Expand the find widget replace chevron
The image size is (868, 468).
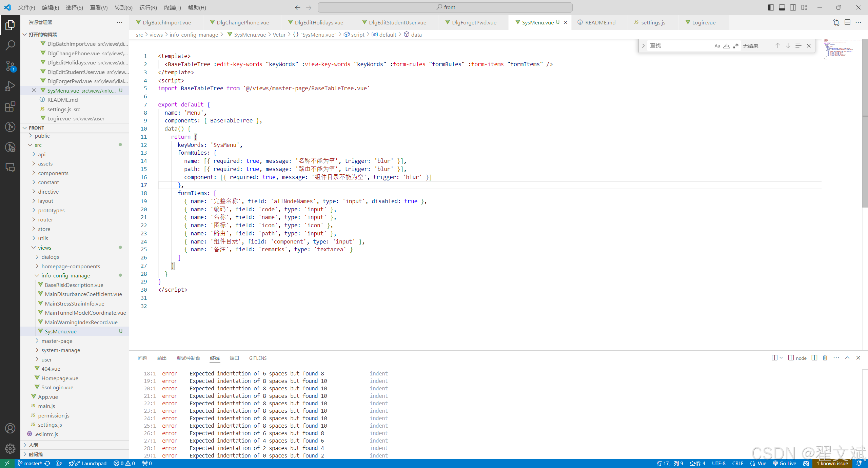tap(643, 46)
